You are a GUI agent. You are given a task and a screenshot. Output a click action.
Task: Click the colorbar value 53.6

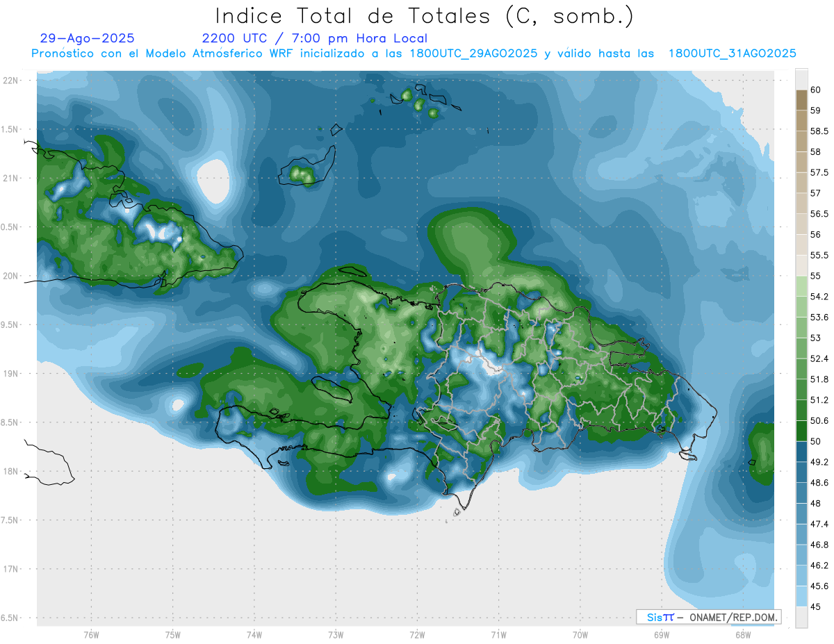pos(819,317)
